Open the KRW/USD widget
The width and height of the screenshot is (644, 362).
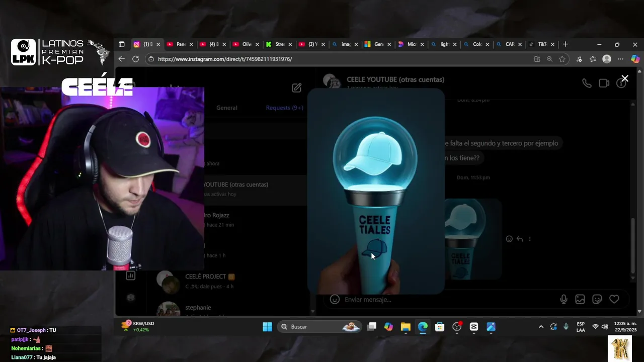138,327
